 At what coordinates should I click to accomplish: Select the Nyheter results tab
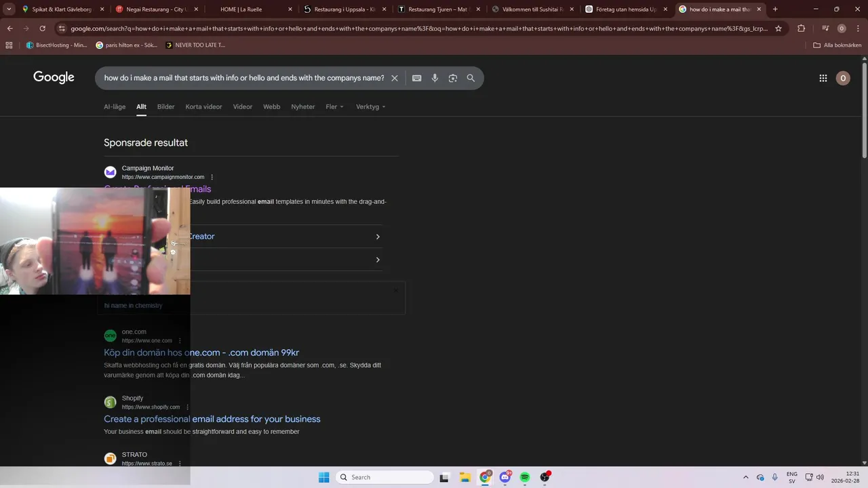click(x=303, y=106)
